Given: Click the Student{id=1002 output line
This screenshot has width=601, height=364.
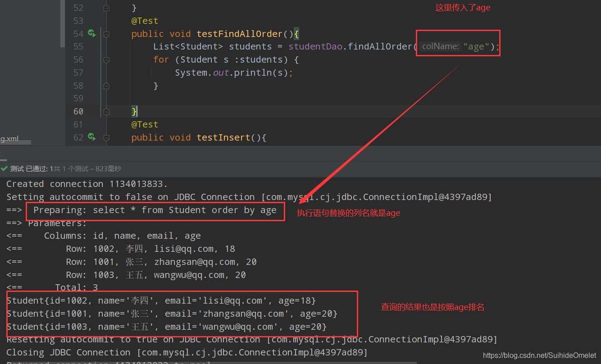Looking at the screenshot, I should 161,300.
